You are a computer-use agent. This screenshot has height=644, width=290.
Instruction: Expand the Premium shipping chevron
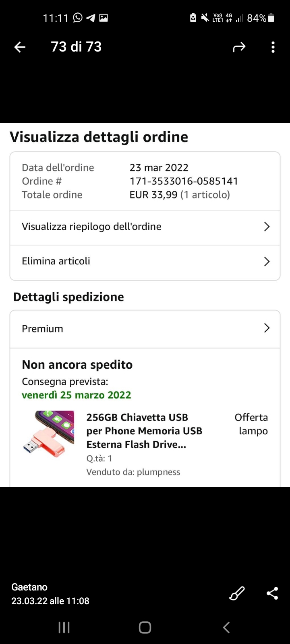pyautogui.click(x=267, y=328)
